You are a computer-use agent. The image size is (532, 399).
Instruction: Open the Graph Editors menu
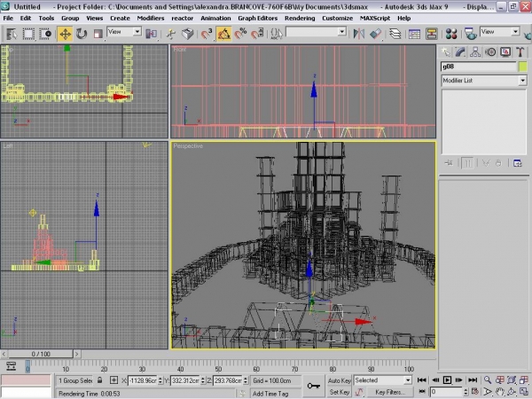tap(257, 18)
